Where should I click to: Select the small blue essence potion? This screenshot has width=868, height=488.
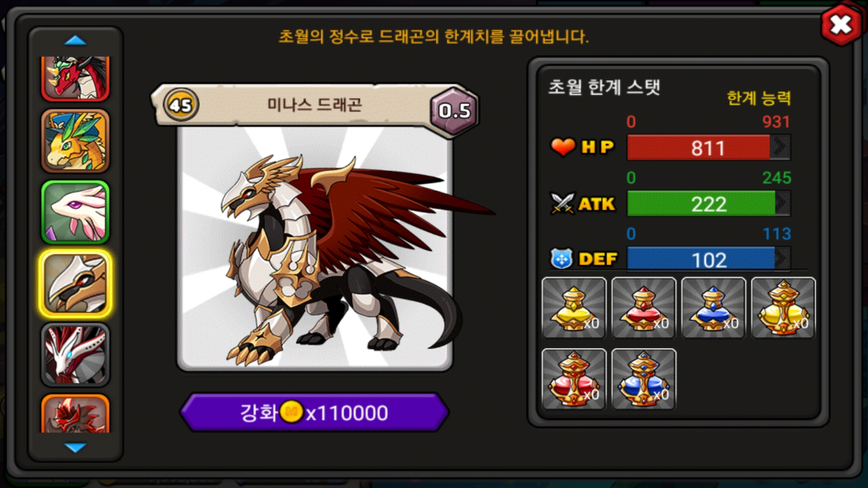[x=713, y=308]
